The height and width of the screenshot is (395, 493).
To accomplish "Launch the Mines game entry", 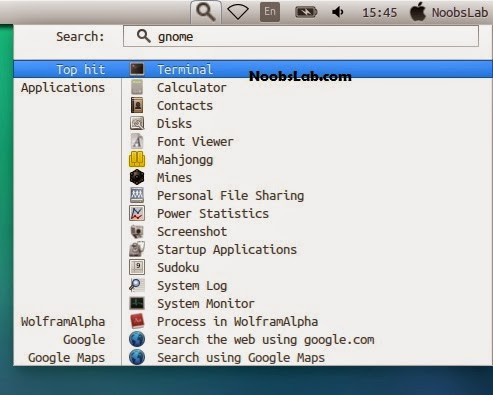I will pyautogui.click(x=174, y=178).
